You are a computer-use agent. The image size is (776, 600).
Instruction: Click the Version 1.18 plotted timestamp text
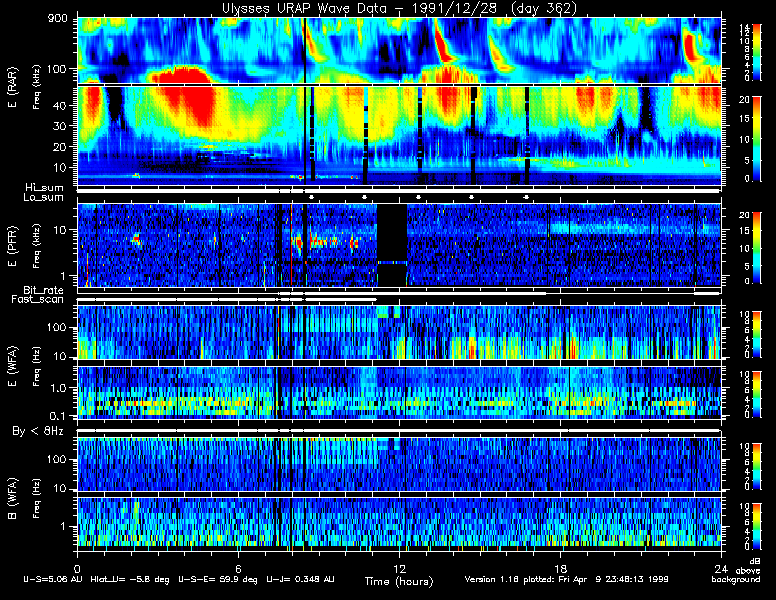click(x=566, y=579)
